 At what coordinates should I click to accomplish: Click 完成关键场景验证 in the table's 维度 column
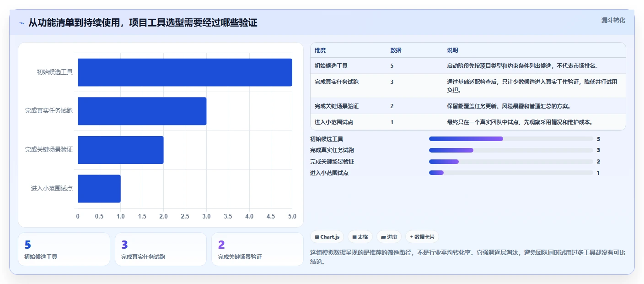[337, 106]
